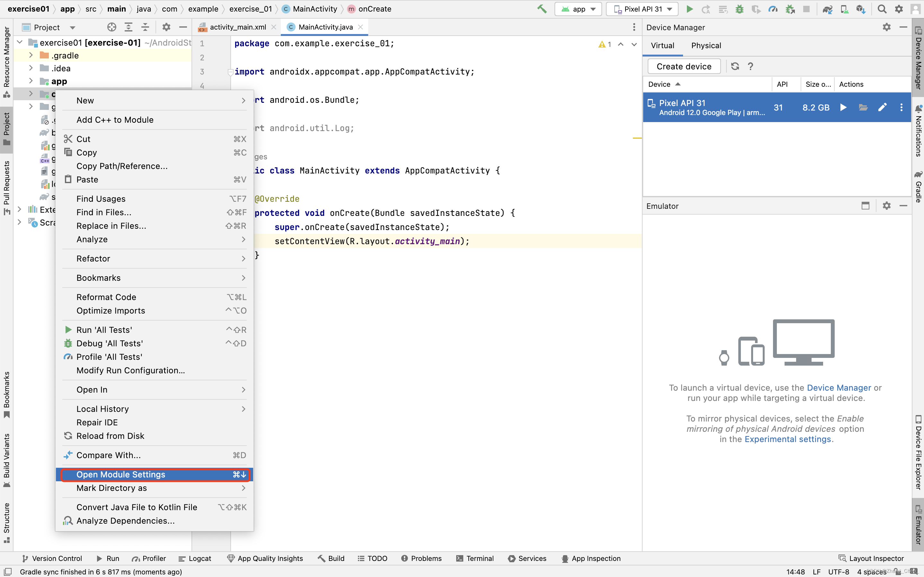
Task: Sync Project with Gradle Files elephant icon
Action: pos(827,9)
